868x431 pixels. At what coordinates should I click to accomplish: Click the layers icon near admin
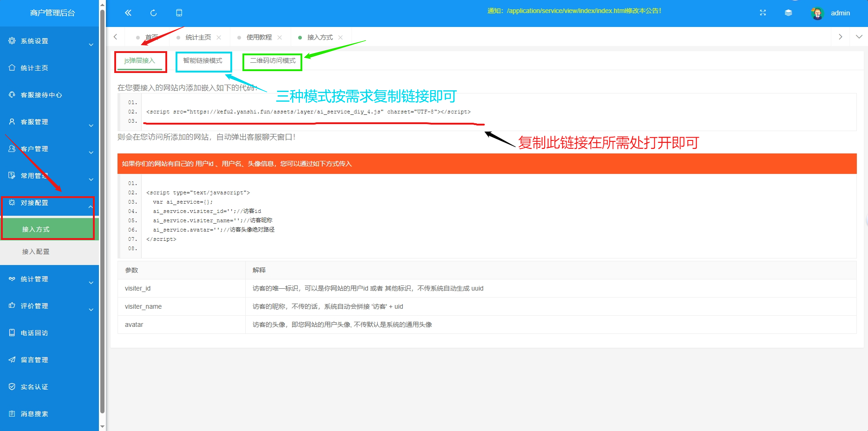point(789,13)
